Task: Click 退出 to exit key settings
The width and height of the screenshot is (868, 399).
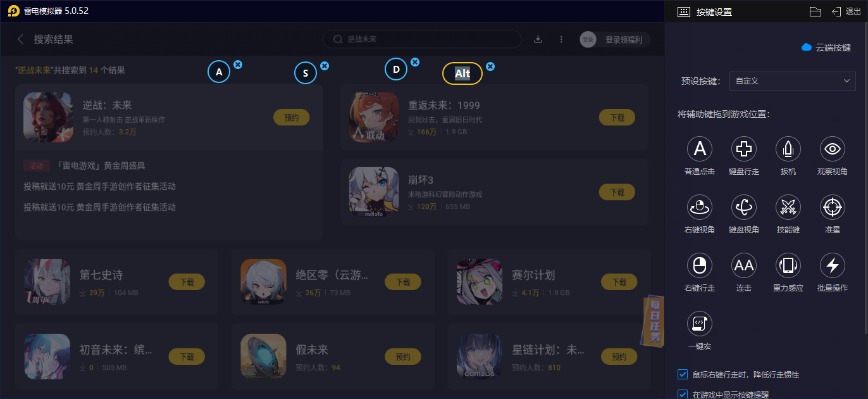Action: (x=846, y=11)
